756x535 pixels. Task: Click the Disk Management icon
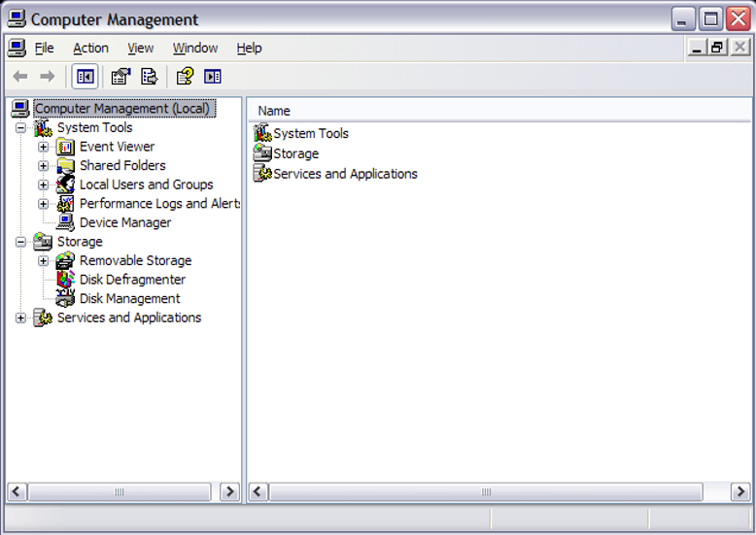[65, 299]
